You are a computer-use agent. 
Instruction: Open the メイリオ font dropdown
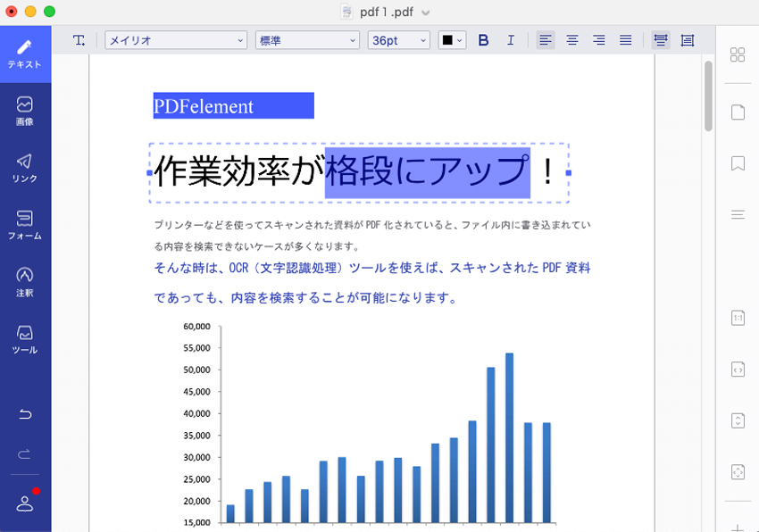176,40
